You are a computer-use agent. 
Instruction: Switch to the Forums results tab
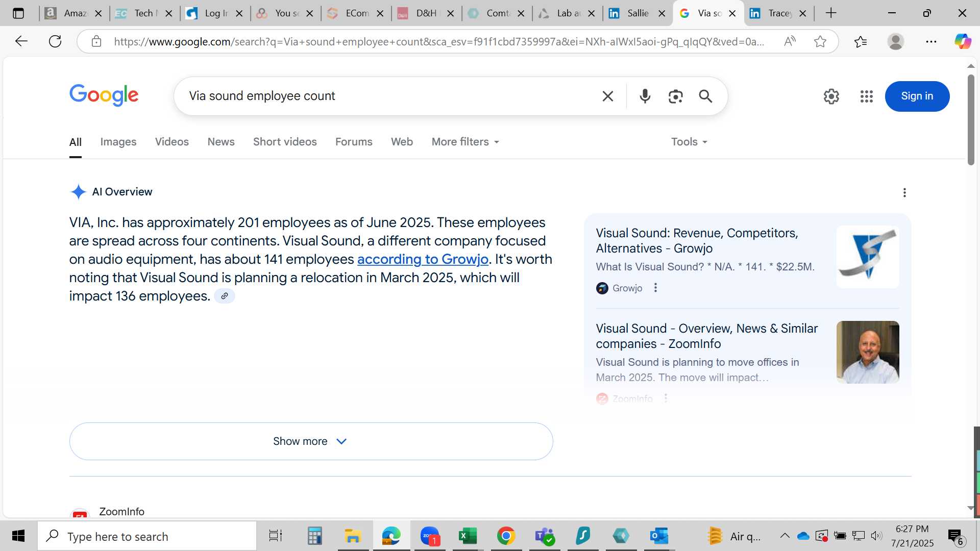pyautogui.click(x=354, y=142)
